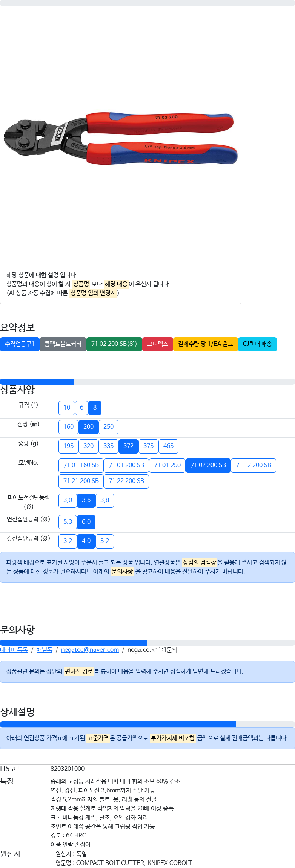Select the red 크니펙스 brand tag
The height and width of the screenshot is (868, 295).
pyautogui.click(x=158, y=344)
